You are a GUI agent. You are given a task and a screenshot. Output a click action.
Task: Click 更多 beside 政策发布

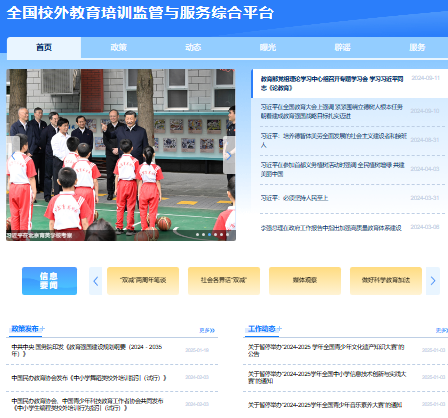pos(207,330)
